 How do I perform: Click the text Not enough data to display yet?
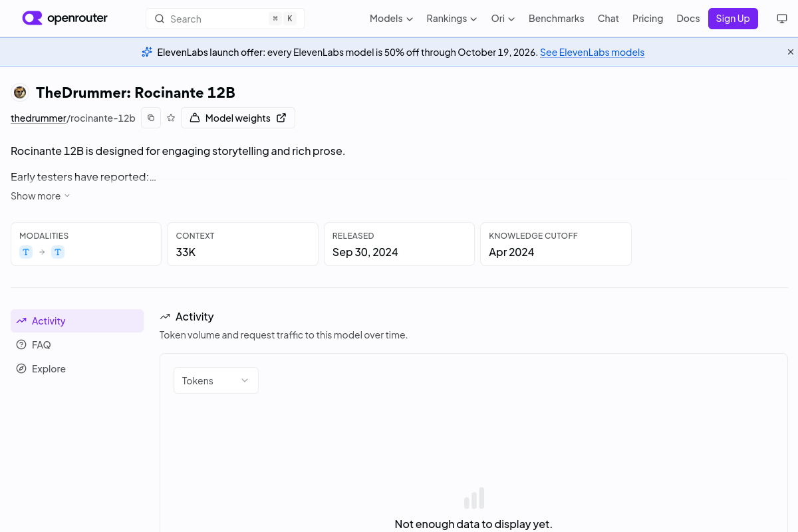coord(473,524)
